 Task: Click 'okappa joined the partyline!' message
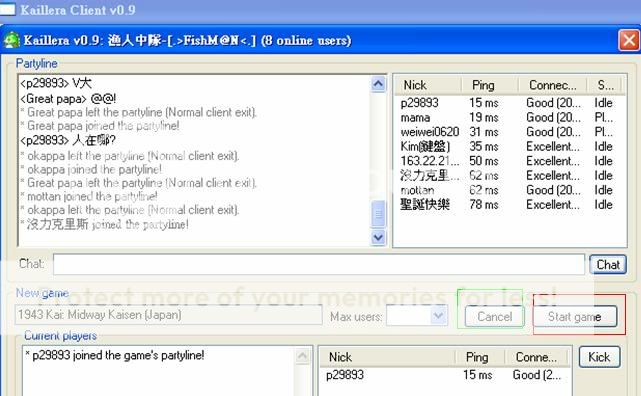[x=91, y=169]
